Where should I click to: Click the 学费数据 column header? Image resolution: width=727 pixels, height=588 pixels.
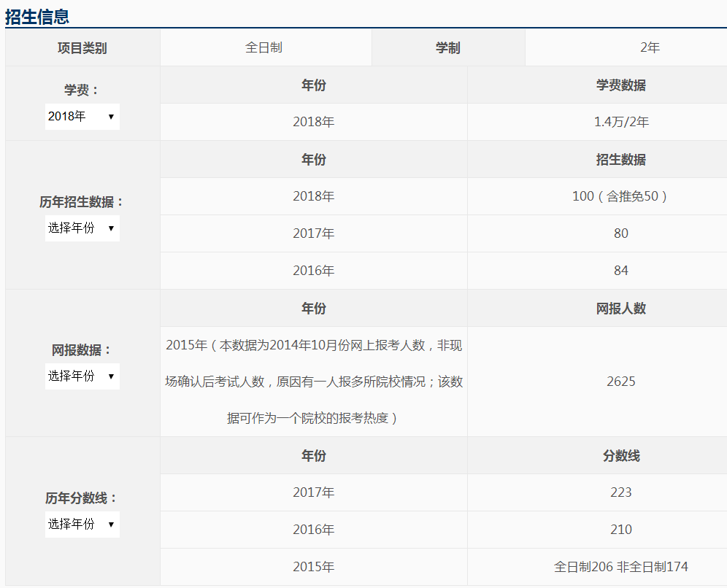pos(620,85)
